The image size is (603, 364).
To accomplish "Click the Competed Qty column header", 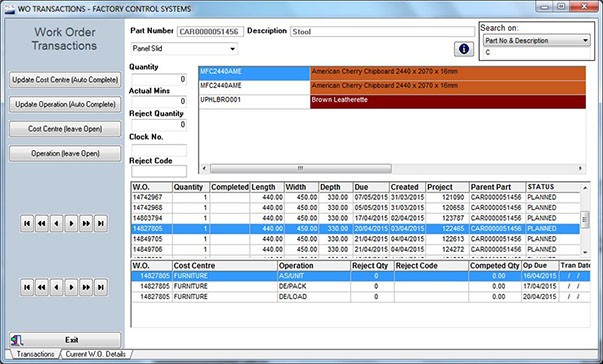I will pos(495,266).
